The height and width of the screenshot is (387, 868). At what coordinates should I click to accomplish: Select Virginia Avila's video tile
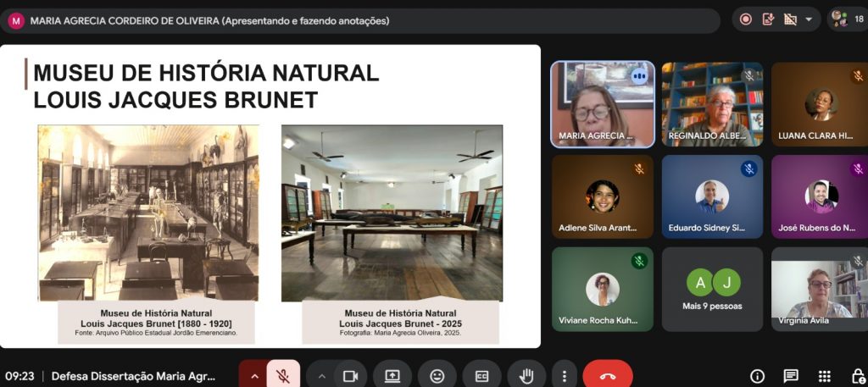820,289
